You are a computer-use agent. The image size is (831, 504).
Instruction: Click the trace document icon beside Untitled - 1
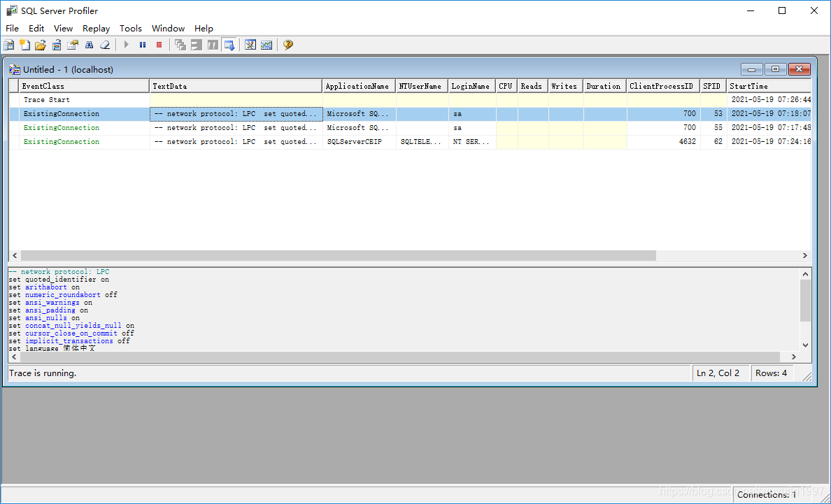[15, 70]
